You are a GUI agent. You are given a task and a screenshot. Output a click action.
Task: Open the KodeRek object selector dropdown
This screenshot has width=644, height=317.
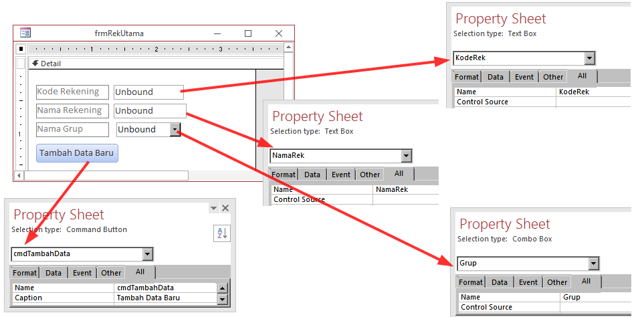(590, 58)
